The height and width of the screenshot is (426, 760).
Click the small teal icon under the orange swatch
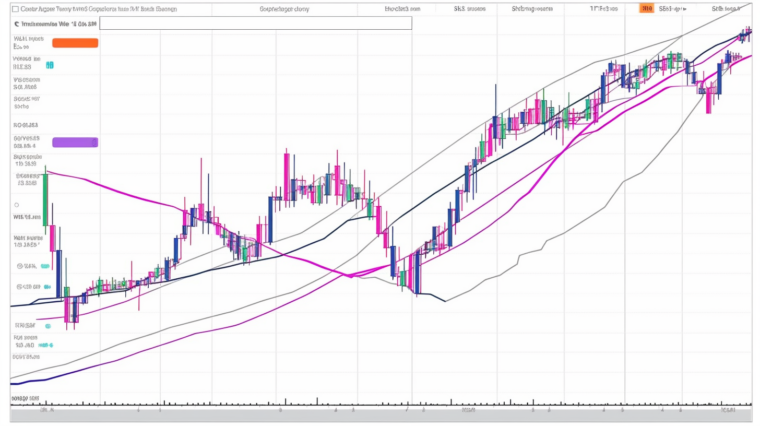(x=50, y=65)
